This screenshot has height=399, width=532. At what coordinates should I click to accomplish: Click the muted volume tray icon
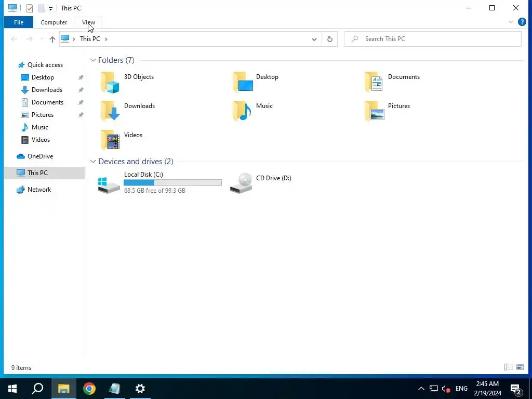click(x=446, y=389)
